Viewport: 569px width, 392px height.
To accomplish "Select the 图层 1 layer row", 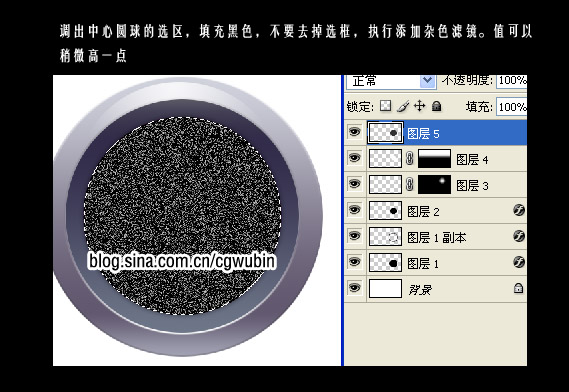I will [435, 262].
